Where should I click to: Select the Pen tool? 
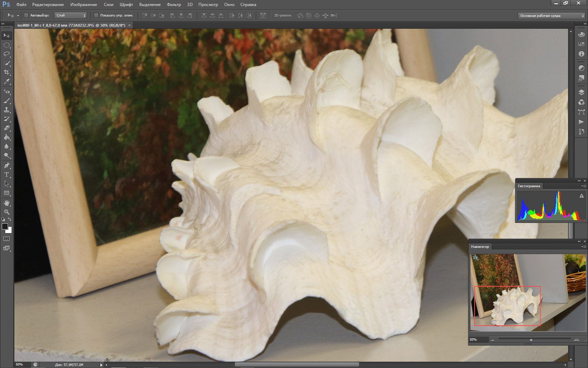point(7,165)
